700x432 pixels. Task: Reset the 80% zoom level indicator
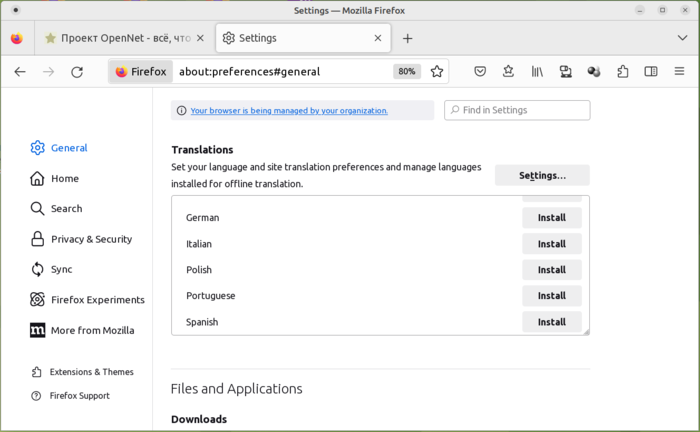click(406, 72)
